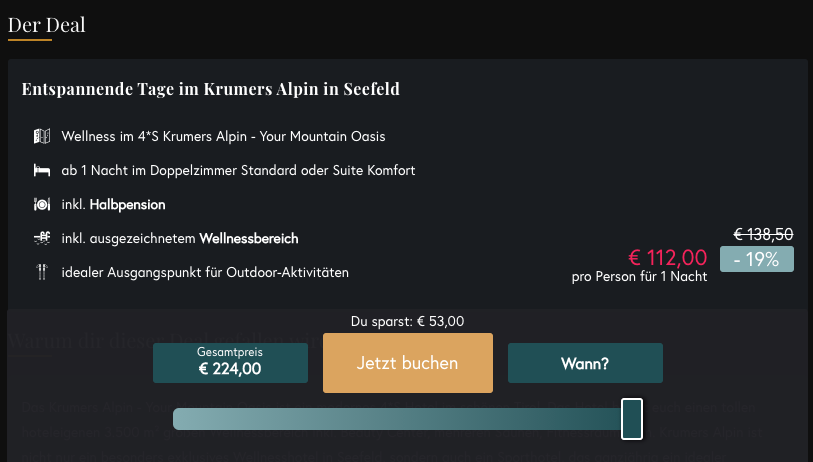Click the - 19% discount badge
The width and height of the screenshot is (813, 462).
pyautogui.click(x=756, y=259)
